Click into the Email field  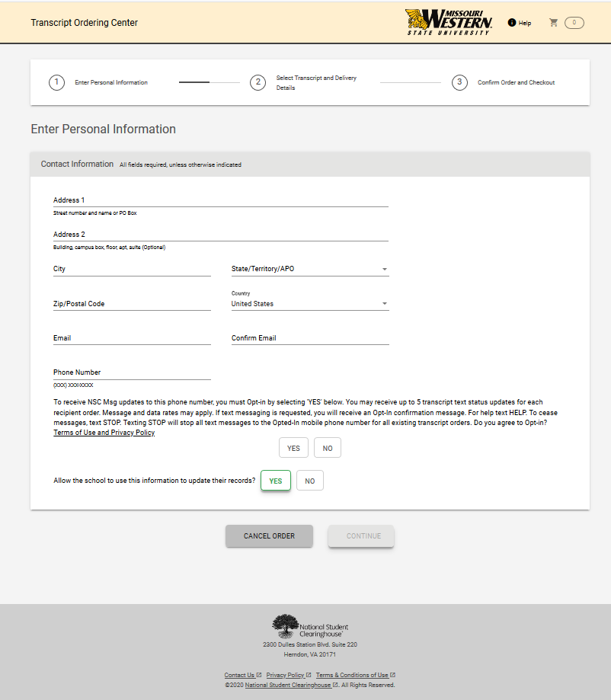click(132, 338)
